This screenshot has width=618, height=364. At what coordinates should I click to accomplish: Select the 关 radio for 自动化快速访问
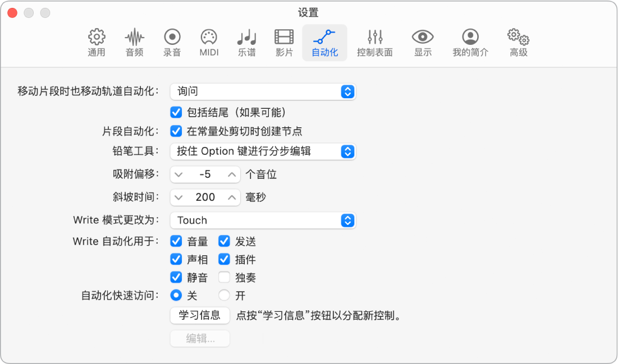coord(176,296)
